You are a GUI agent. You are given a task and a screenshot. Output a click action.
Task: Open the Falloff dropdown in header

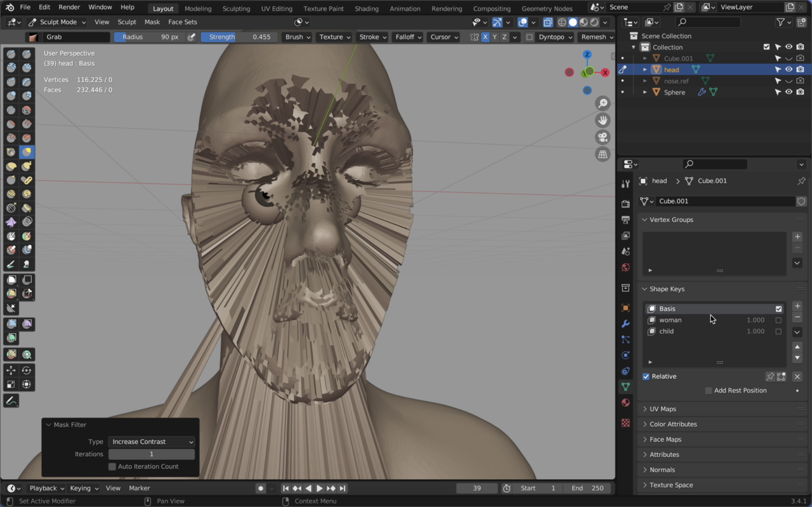[x=409, y=37]
